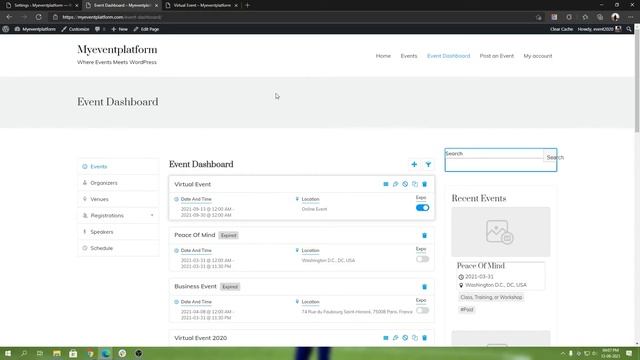Click Customize in WordPress admin bar
The width and height of the screenshot is (640, 360).
tap(76, 29)
